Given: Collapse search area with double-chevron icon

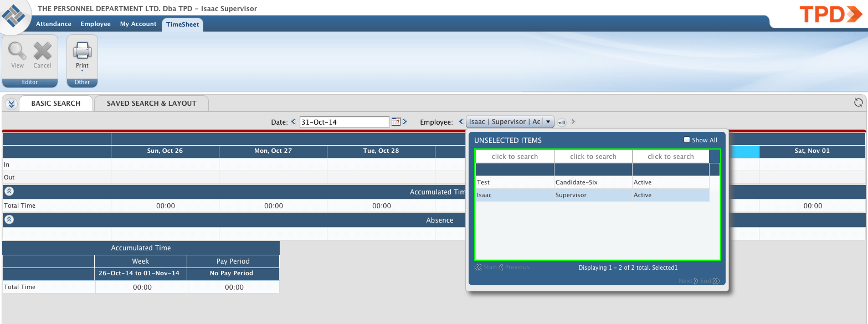Looking at the screenshot, I should point(10,103).
